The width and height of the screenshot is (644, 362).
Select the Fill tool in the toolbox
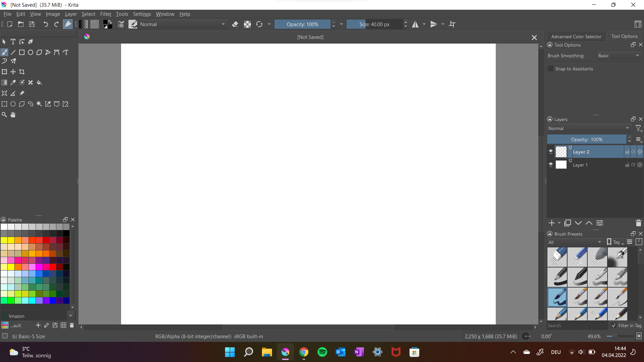(x=39, y=82)
